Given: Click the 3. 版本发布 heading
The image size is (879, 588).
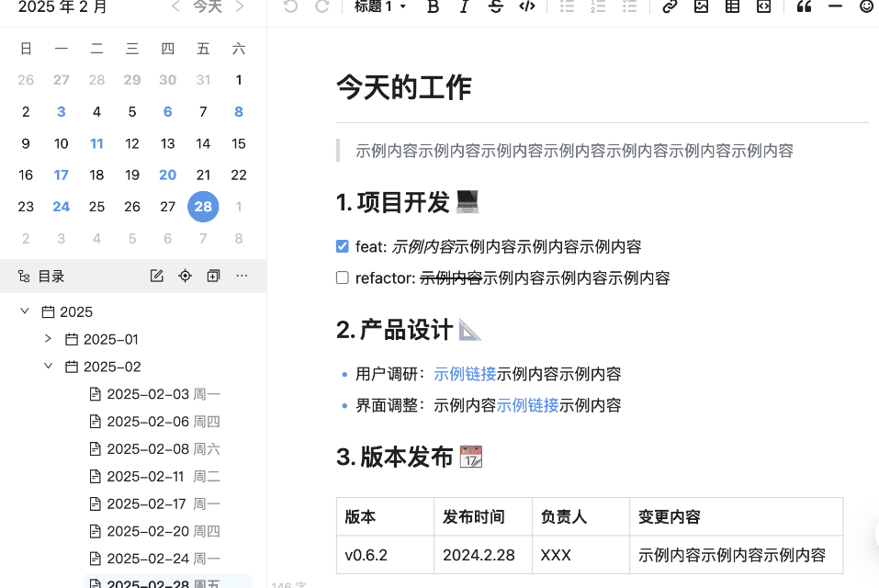Looking at the screenshot, I should click(x=410, y=457).
